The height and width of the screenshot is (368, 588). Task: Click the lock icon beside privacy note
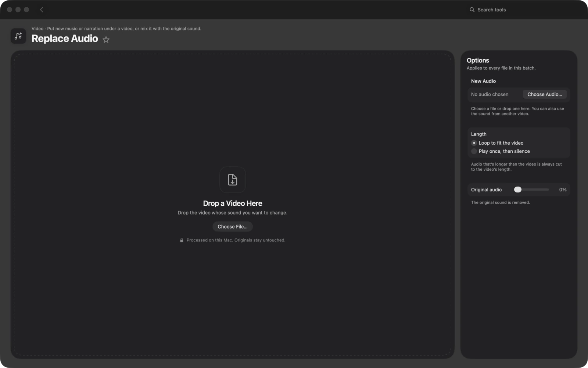coord(182,240)
